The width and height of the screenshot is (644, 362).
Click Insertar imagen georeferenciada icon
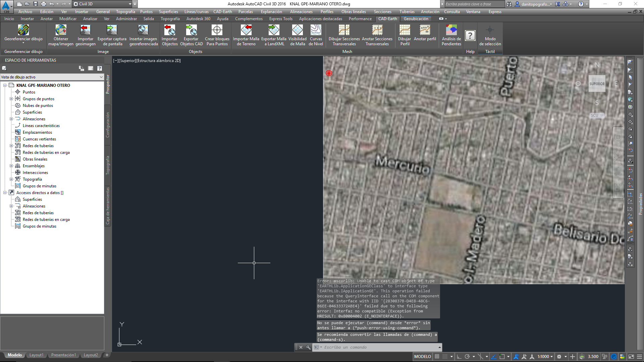click(143, 30)
